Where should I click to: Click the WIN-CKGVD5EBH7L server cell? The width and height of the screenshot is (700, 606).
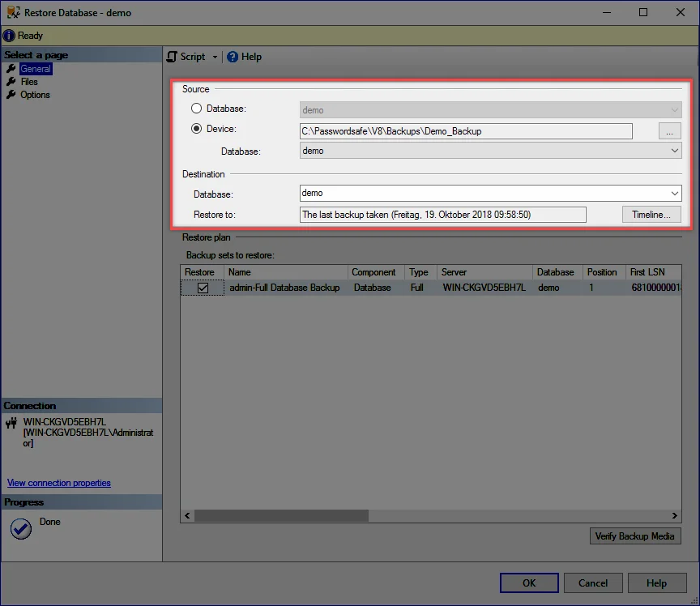[x=484, y=288]
